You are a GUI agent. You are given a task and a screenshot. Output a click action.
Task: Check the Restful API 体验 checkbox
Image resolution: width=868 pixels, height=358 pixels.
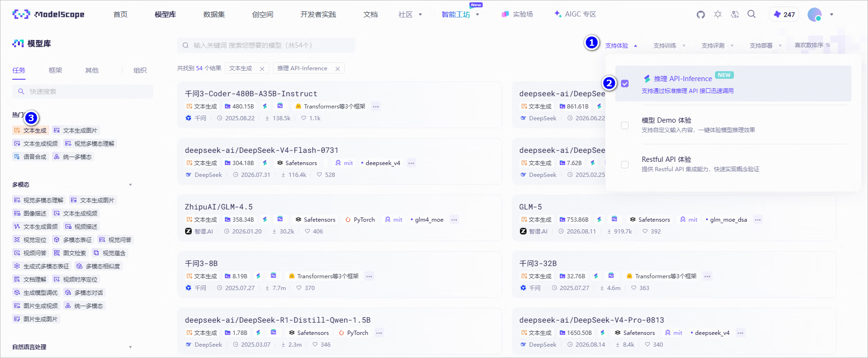click(x=625, y=165)
